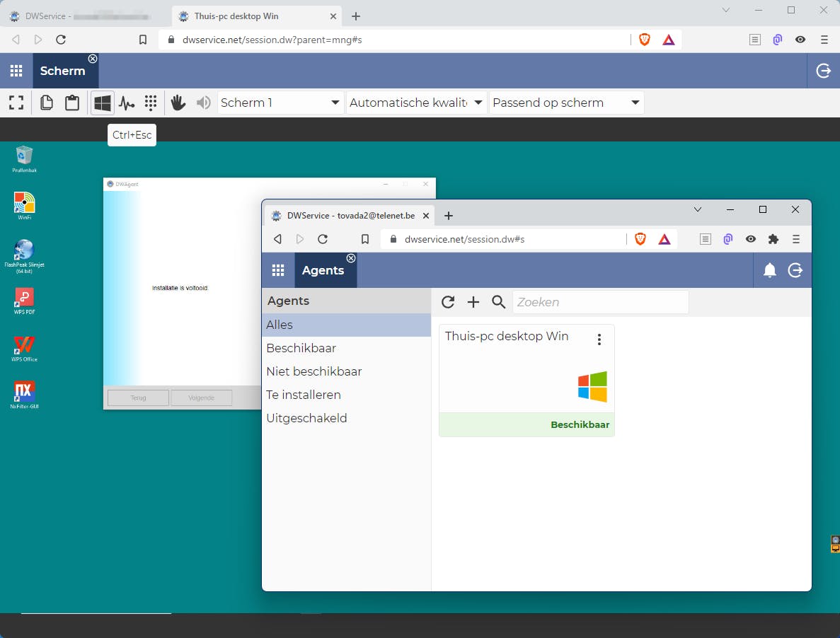This screenshot has height=638, width=840.
Task: Toggle the hand control icon in the Scherm toolbar
Action: 178,103
